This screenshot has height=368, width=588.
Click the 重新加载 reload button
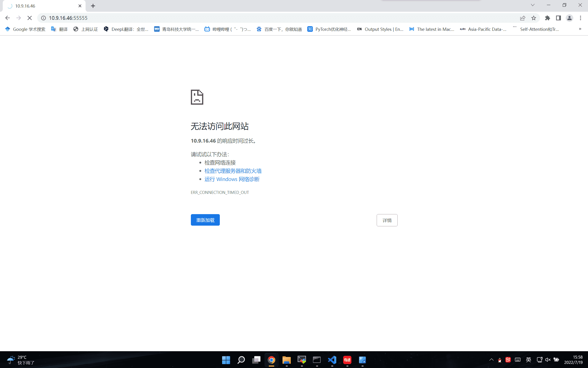(205, 220)
